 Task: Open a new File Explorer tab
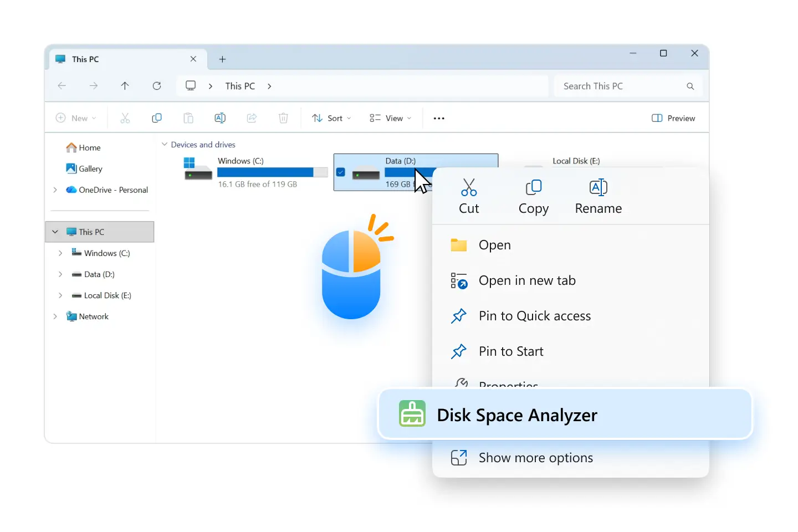(222, 59)
